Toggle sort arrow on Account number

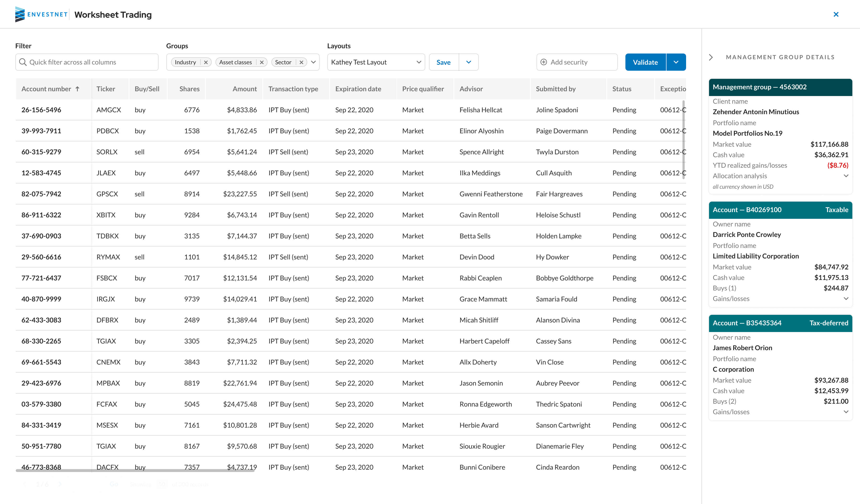77,89
